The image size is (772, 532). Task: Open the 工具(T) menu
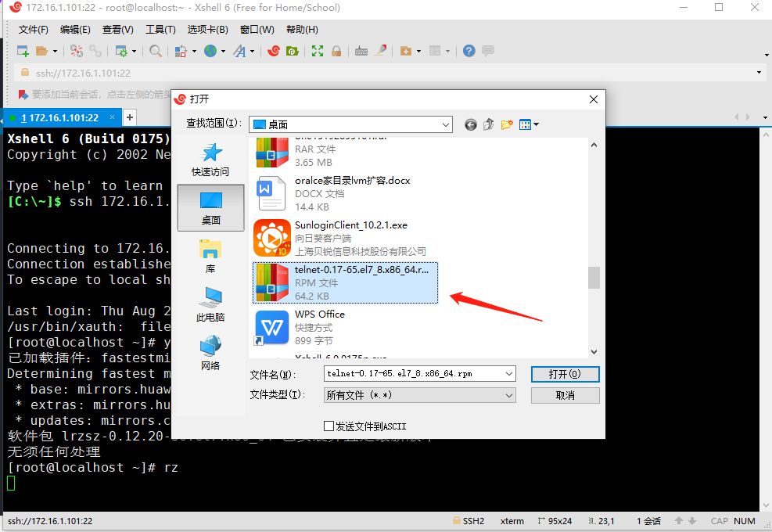coord(160,30)
